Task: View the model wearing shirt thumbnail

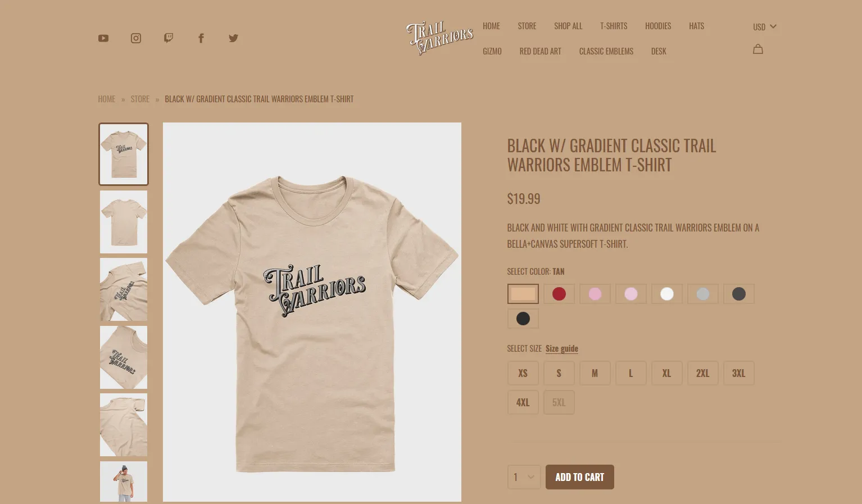Action: pyautogui.click(x=124, y=482)
